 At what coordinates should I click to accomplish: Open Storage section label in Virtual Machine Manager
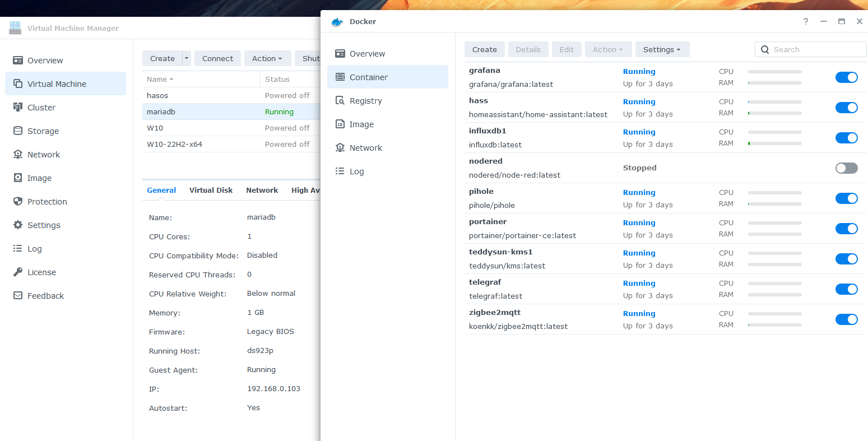43,131
